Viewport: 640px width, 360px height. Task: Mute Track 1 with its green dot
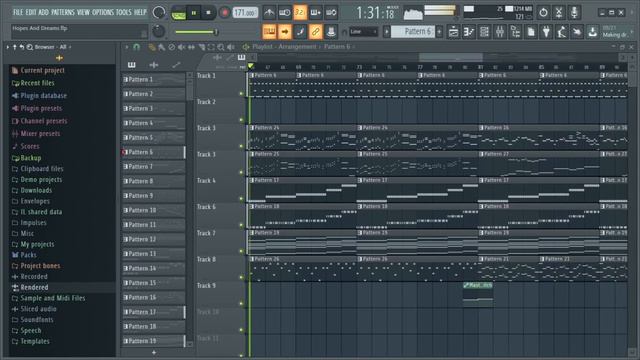[x=241, y=93]
